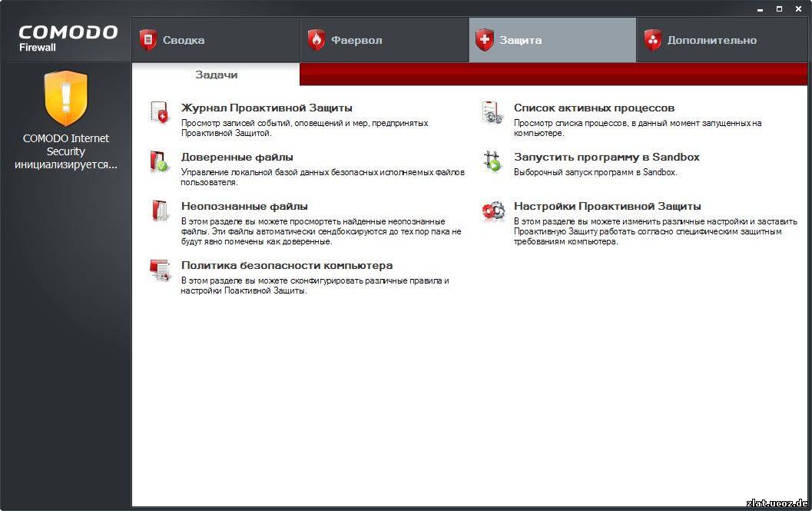Click the Настройки Проактивной Защиты gears icon
This screenshot has height=511, width=812.
pyautogui.click(x=493, y=211)
